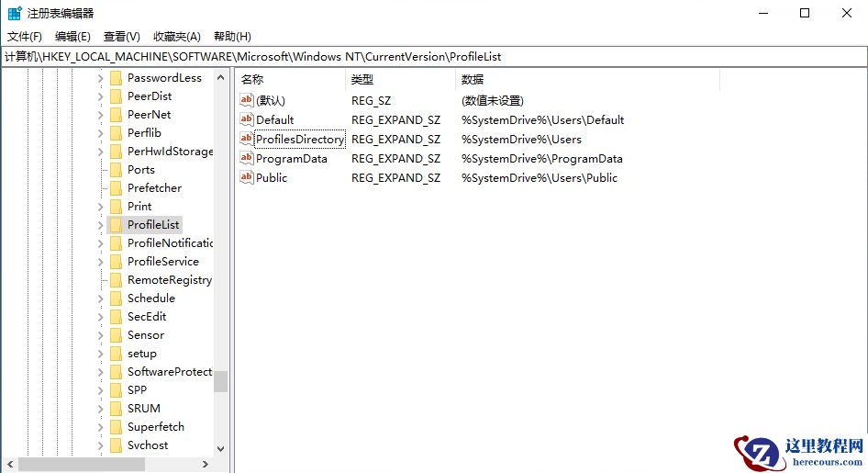
Task: Expand the Perflib key
Action: [x=100, y=133]
